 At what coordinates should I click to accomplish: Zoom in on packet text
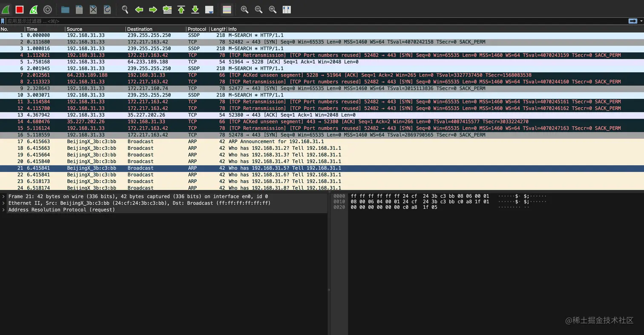pyautogui.click(x=244, y=9)
